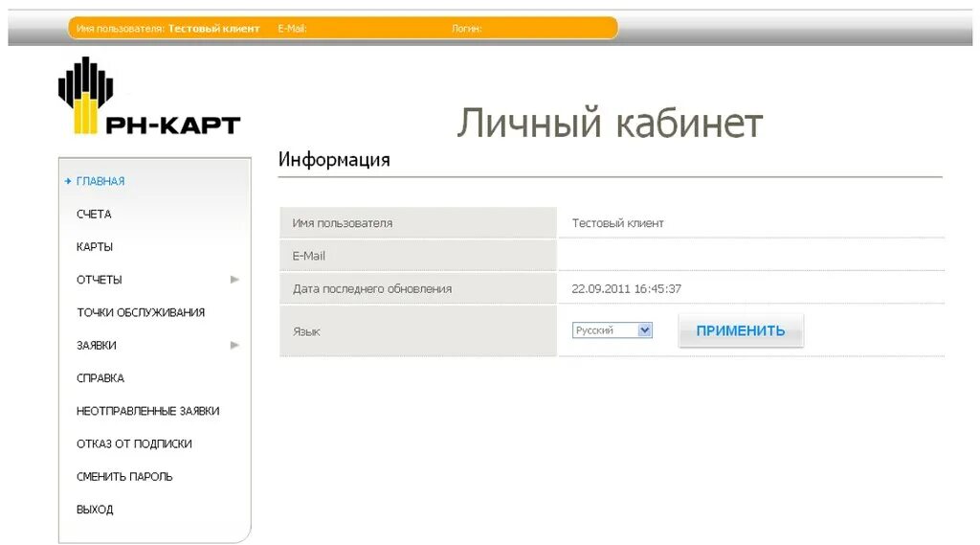This screenshot has height=545, width=980.
Task: Click the РН-КАРТ logo
Action: coord(148,96)
